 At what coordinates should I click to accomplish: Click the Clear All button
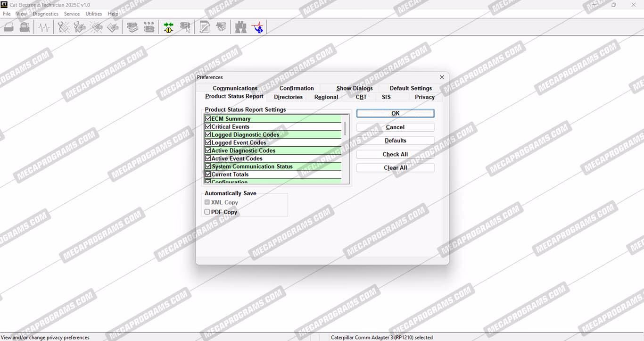click(395, 168)
